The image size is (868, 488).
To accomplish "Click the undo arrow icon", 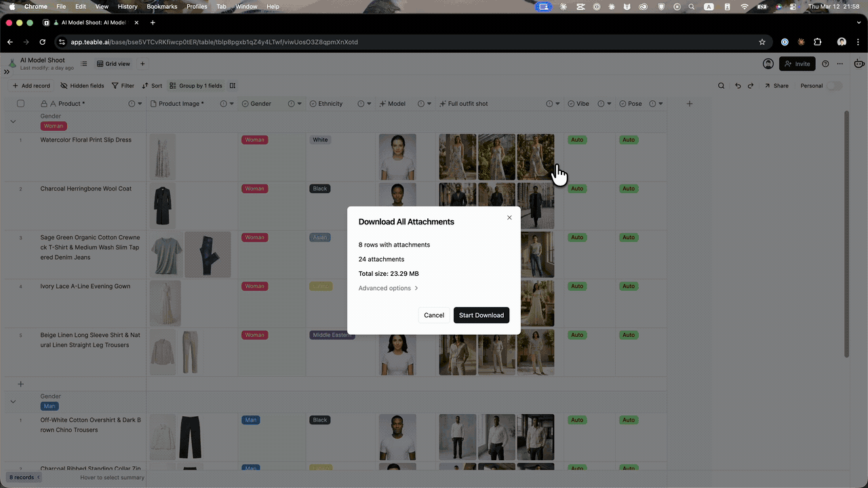I will click(738, 86).
